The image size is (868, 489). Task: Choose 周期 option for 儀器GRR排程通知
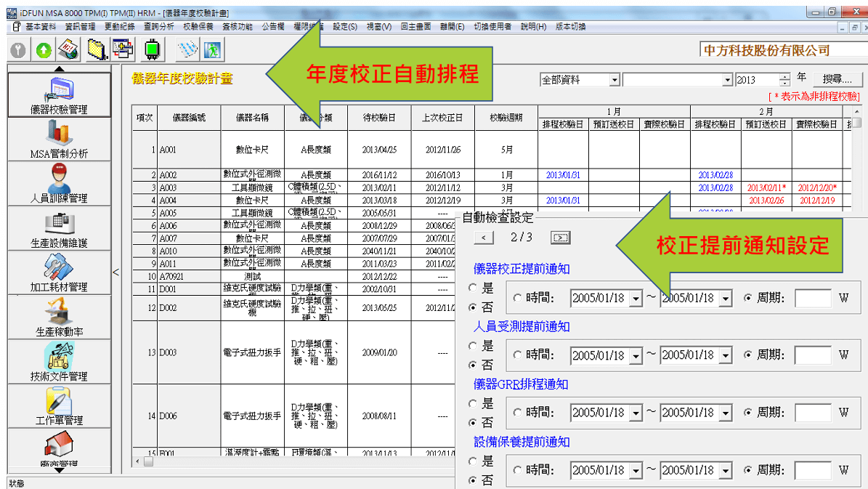(x=748, y=413)
